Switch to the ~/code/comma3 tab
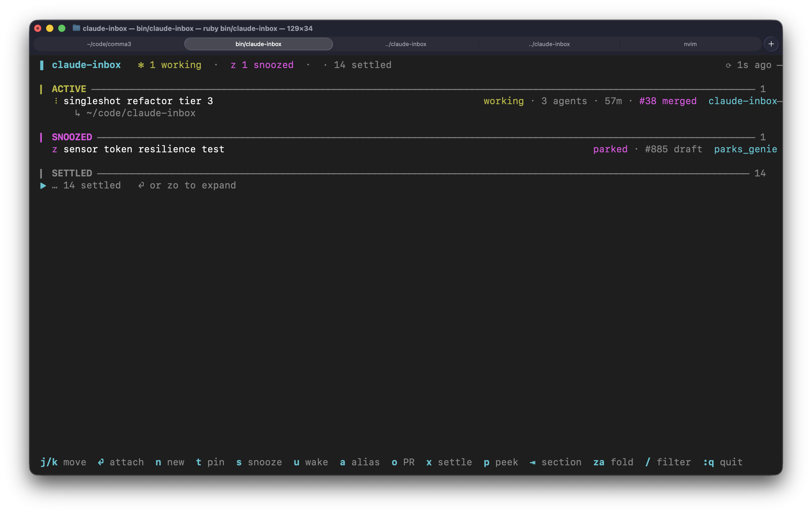The image size is (812, 514). tap(109, 44)
